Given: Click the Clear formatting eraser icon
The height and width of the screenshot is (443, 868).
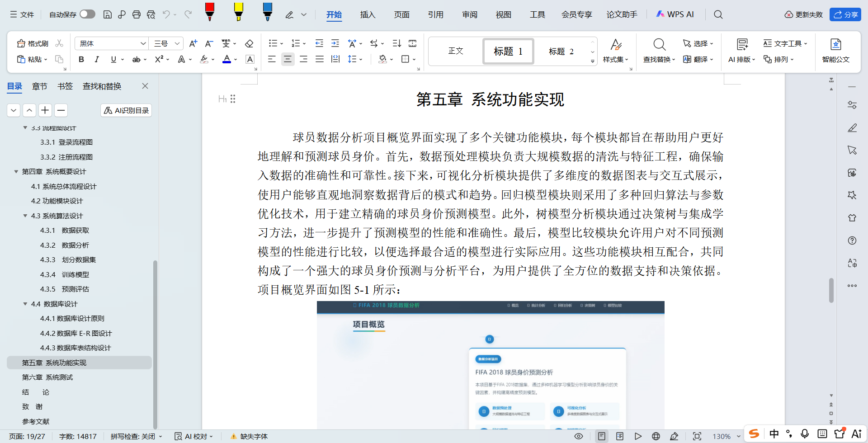Looking at the screenshot, I should [249, 43].
